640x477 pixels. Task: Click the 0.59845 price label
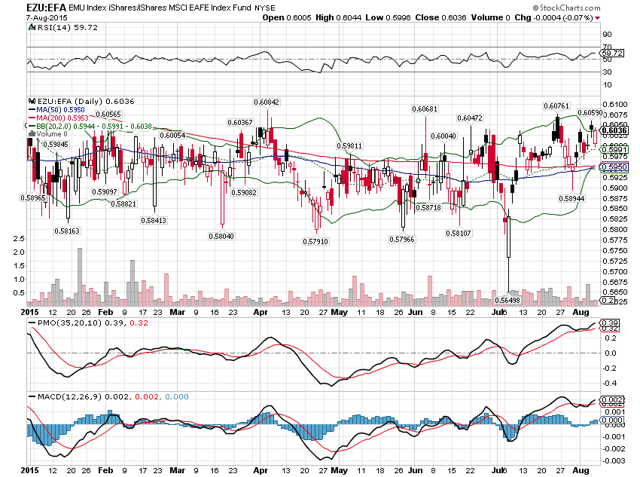(56, 144)
